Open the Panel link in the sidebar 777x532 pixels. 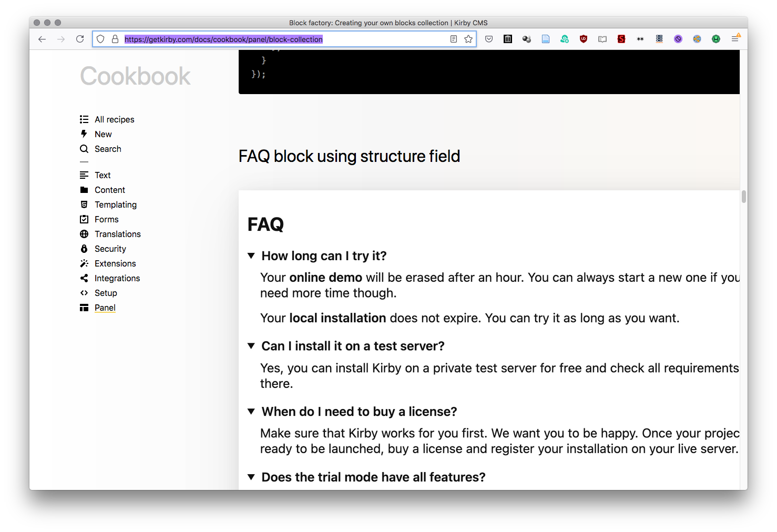coord(105,308)
